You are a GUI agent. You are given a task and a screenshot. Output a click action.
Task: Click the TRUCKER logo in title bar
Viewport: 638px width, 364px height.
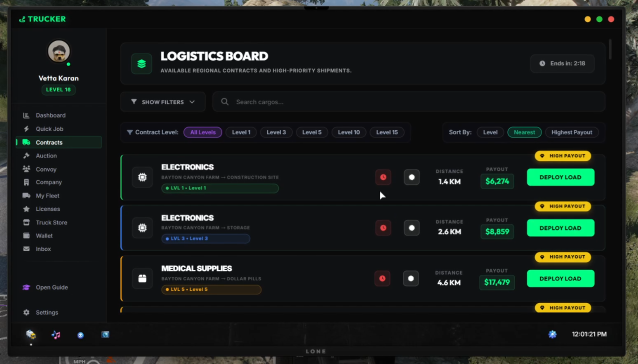pos(42,19)
